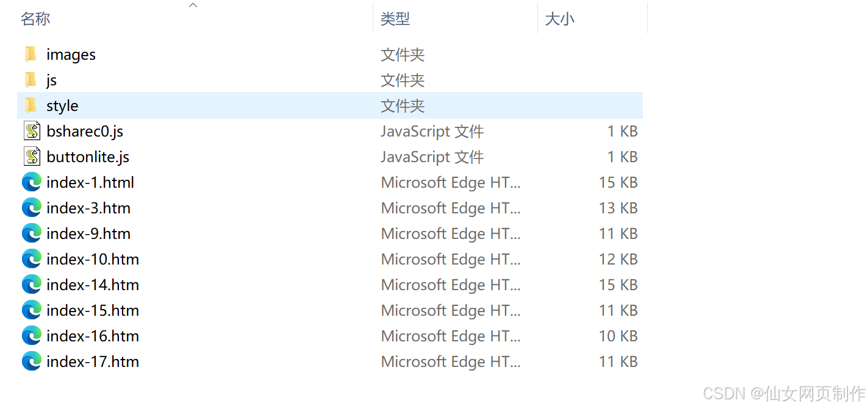The width and height of the screenshot is (868, 409).
Task: Click the style folder icon
Action: 30,105
